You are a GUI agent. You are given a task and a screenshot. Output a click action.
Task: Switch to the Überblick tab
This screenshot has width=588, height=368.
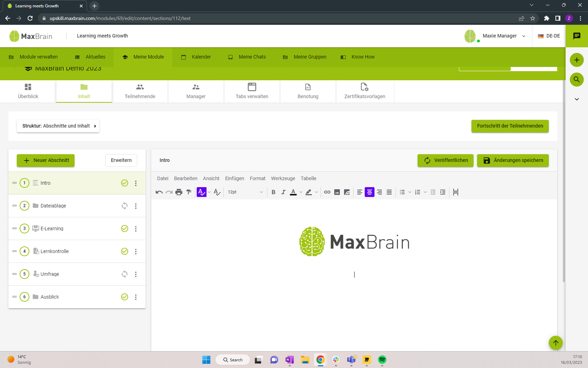tap(28, 91)
